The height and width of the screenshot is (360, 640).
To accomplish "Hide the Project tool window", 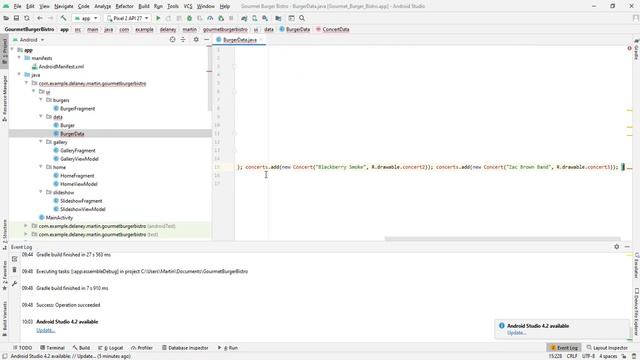I will click(207, 40).
